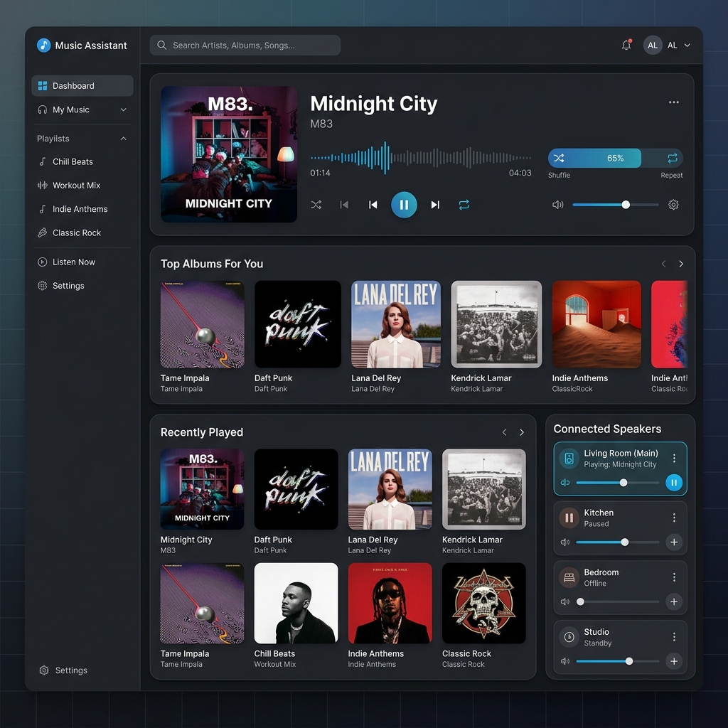Show next Top Albums page
This screenshot has height=728, width=728.
point(681,264)
